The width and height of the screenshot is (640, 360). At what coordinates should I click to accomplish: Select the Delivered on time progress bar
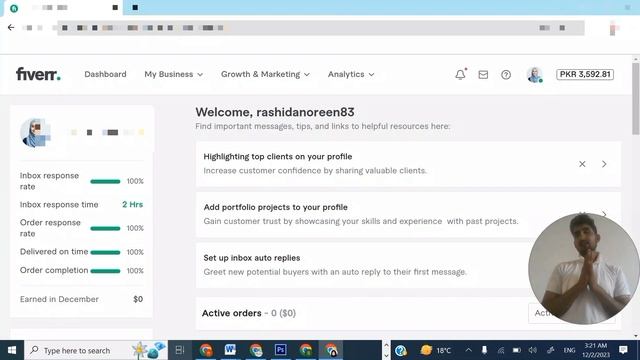(x=105, y=252)
